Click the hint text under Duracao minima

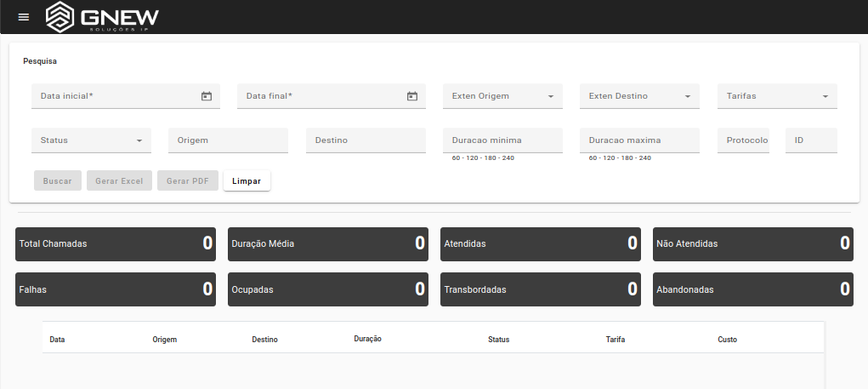point(483,158)
